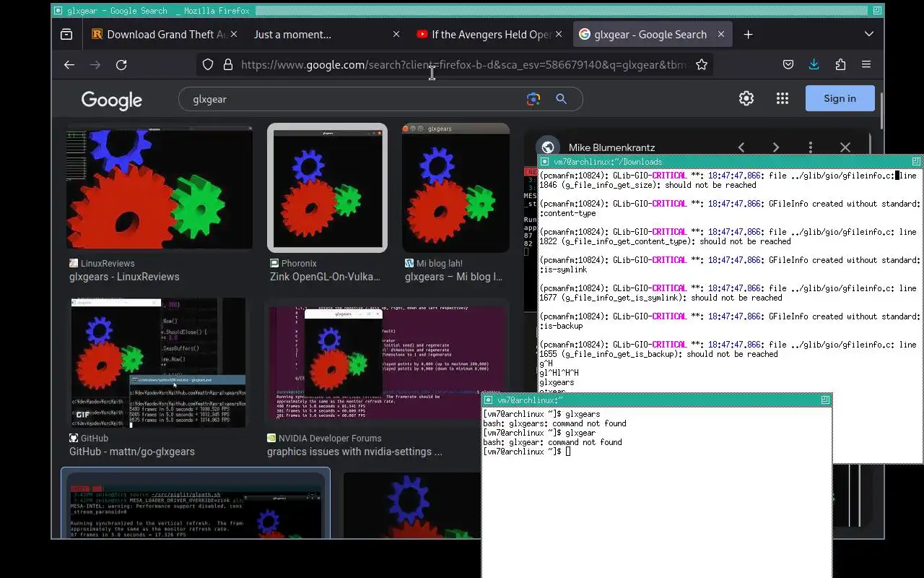The width and height of the screenshot is (924, 578).
Task: Open Mi blog lah glxgears thumbnail
Action: pyautogui.click(x=456, y=188)
